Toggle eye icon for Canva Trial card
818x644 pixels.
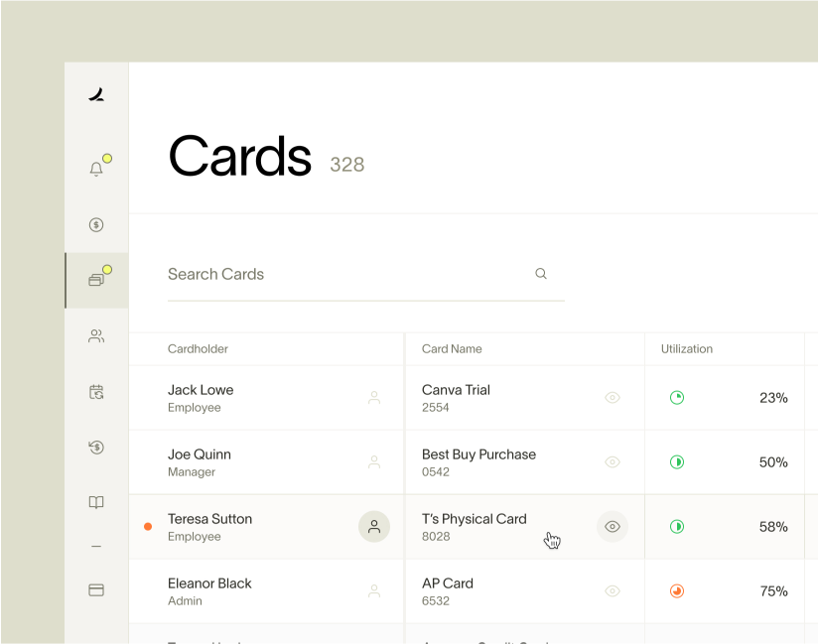(613, 398)
